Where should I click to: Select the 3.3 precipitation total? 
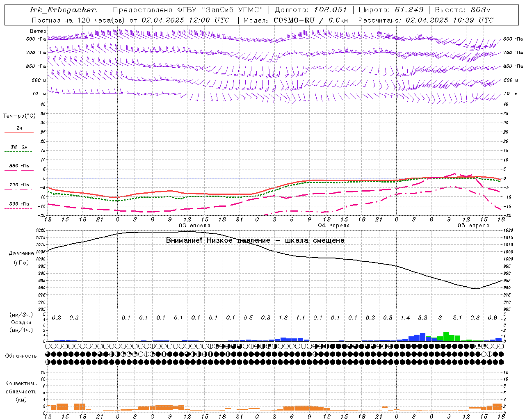pyautogui.click(x=422, y=318)
